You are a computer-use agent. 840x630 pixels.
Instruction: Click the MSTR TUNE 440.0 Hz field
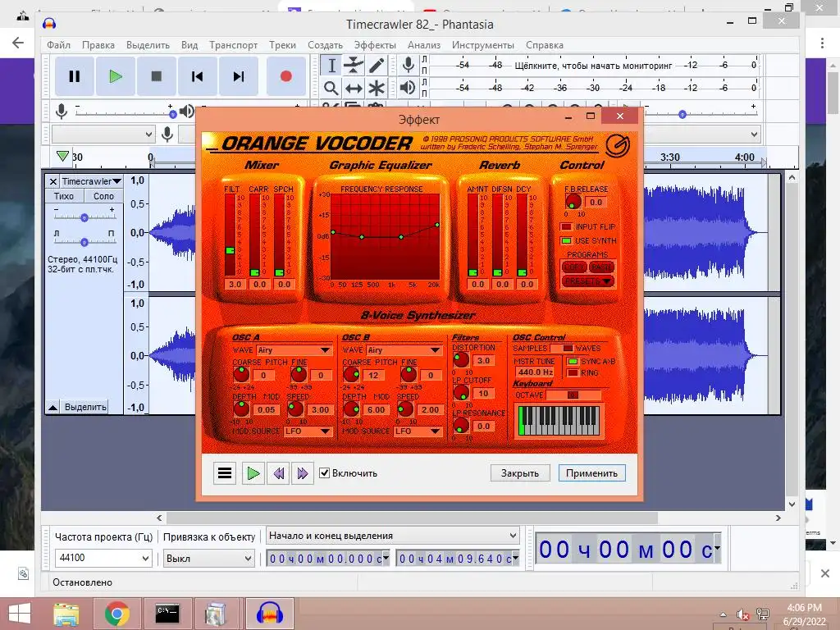click(535, 372)
